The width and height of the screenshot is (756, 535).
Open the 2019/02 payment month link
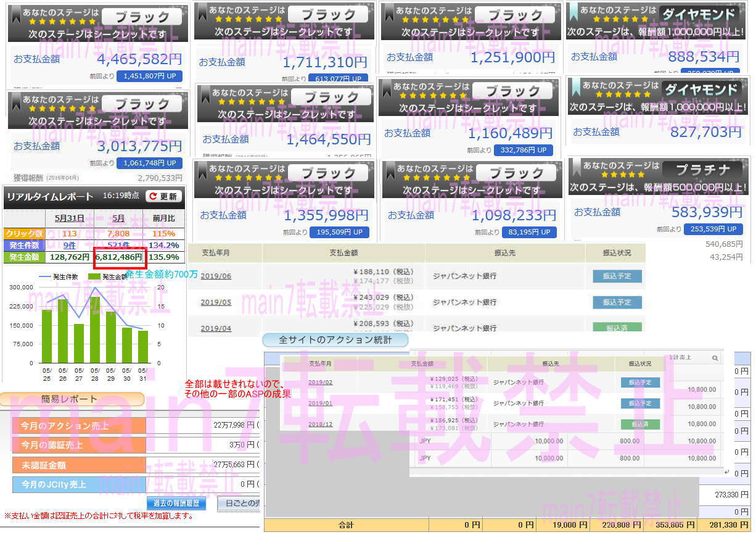pyautogui.click(x=320, y=383)
